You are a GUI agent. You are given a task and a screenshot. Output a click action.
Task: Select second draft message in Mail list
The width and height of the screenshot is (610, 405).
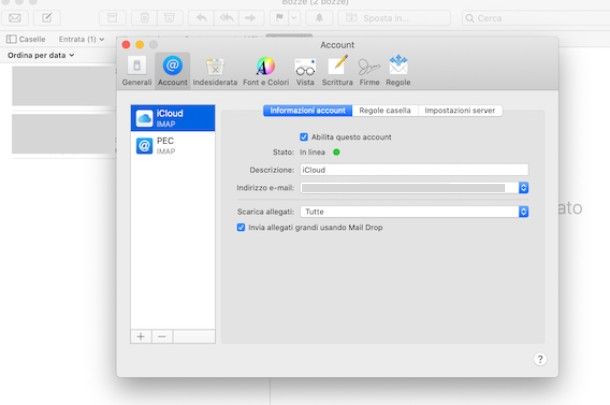click(64, 134)
